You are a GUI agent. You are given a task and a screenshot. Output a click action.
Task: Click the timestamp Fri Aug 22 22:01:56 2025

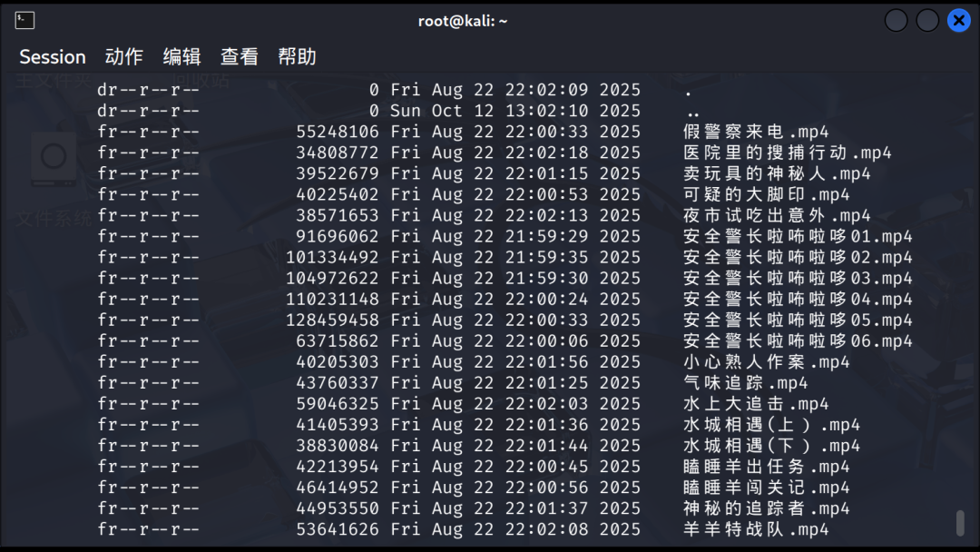coord(515,362)
